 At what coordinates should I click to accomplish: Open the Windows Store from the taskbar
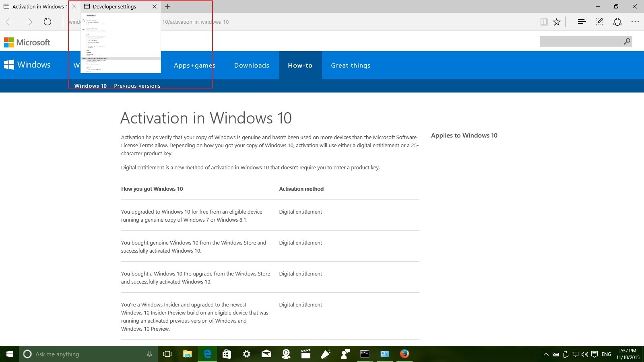227,354
